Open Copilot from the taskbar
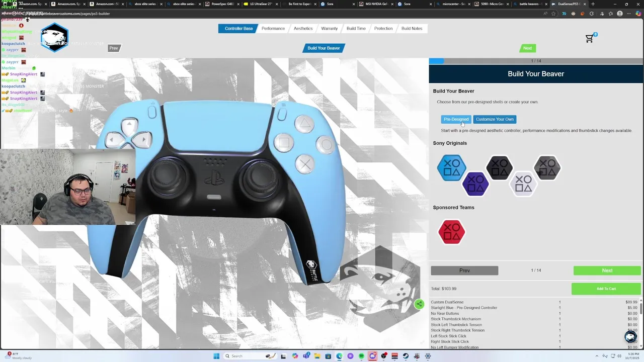The image size is (644, 362). [295, 356]
